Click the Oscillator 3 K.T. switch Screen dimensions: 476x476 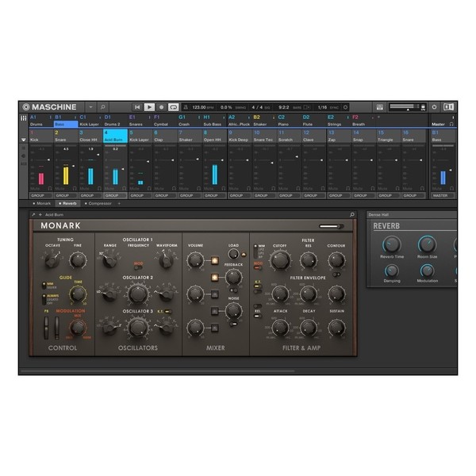point(168,312)
